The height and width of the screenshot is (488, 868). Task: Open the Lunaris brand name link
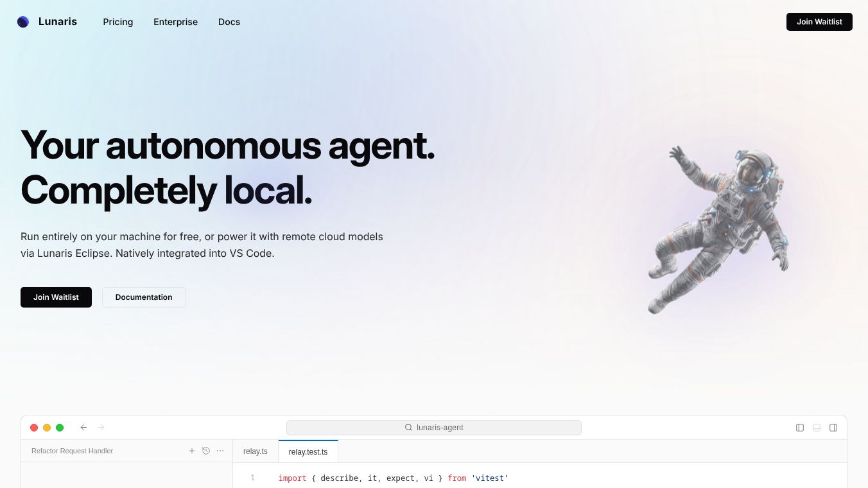[x=58, y=22]
